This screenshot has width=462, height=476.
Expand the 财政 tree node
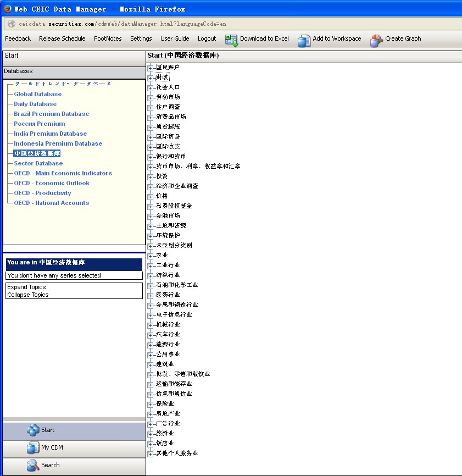pyautogui.click(x=150, y=78)
